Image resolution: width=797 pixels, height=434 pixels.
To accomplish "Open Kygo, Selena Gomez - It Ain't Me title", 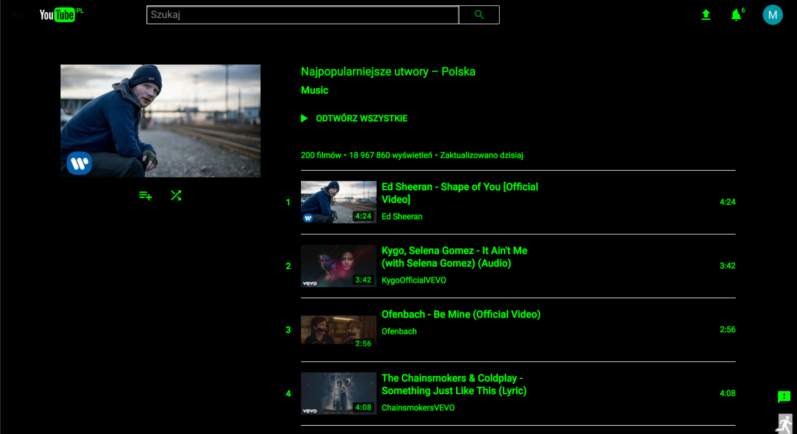I will (x=454, y=257).
